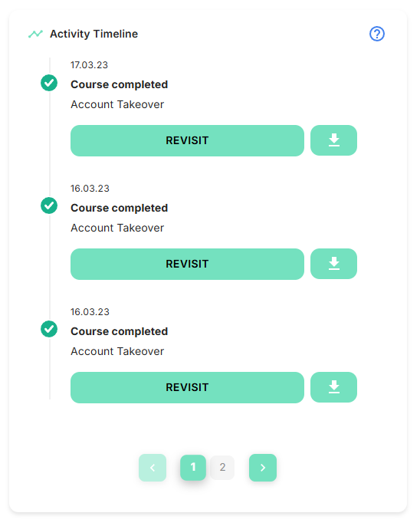Image resolution: width=420 pixels, height=526 pixels.
Task: Go to next page with right chevron
Action: click(263, 468)
